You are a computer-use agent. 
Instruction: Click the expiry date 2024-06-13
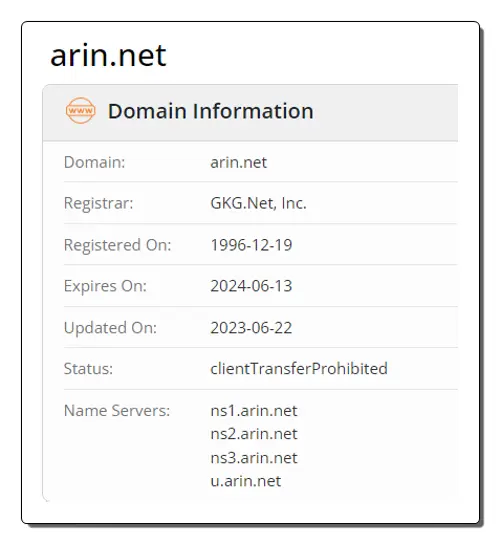click(251, 286)
